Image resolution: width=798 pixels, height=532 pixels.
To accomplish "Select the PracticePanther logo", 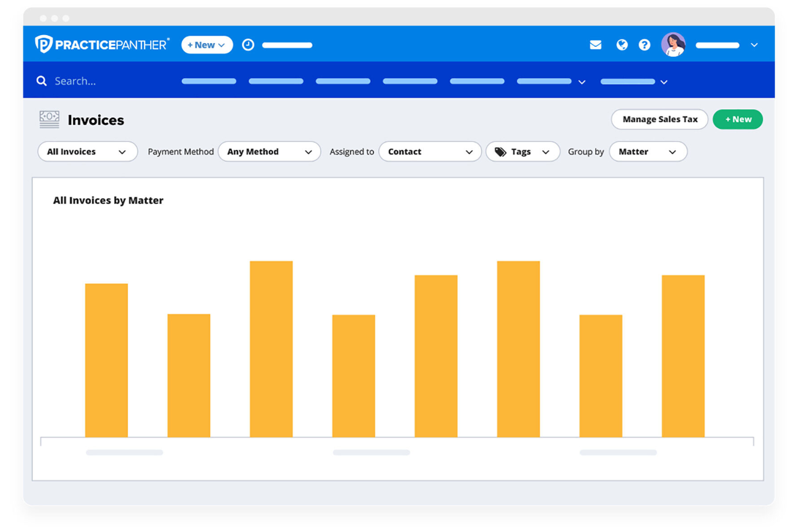I will tap(101, 44).
